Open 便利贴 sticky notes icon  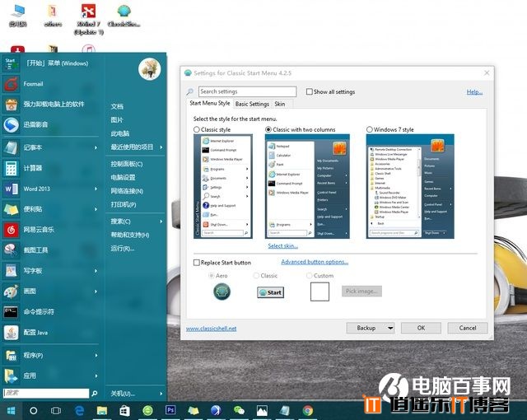12,209
